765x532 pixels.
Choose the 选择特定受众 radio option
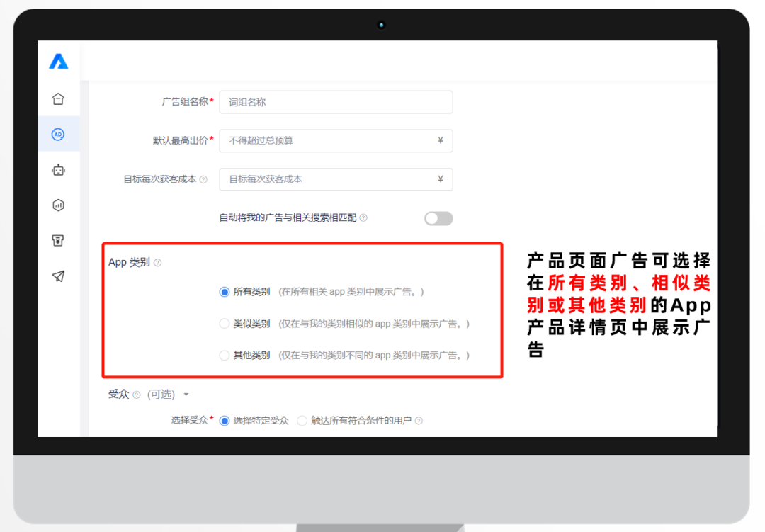[x=225, y=421]
